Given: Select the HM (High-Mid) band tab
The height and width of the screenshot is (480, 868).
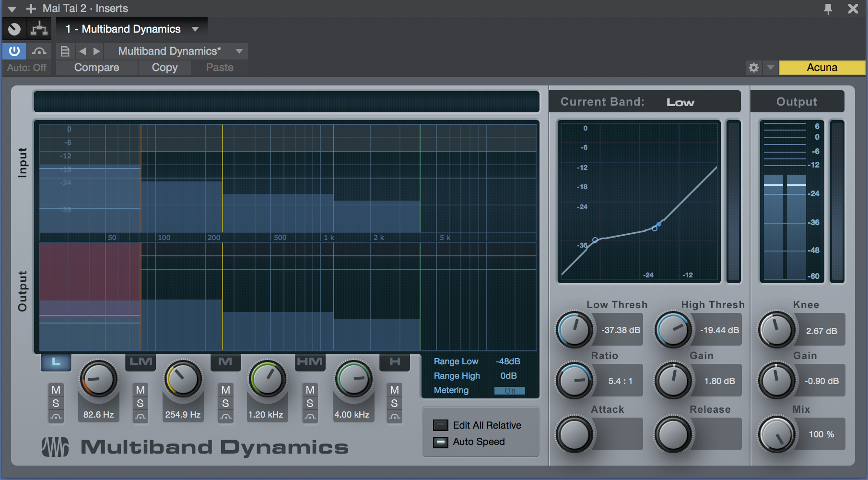Looking at the screenshot, I should (310, 362).
